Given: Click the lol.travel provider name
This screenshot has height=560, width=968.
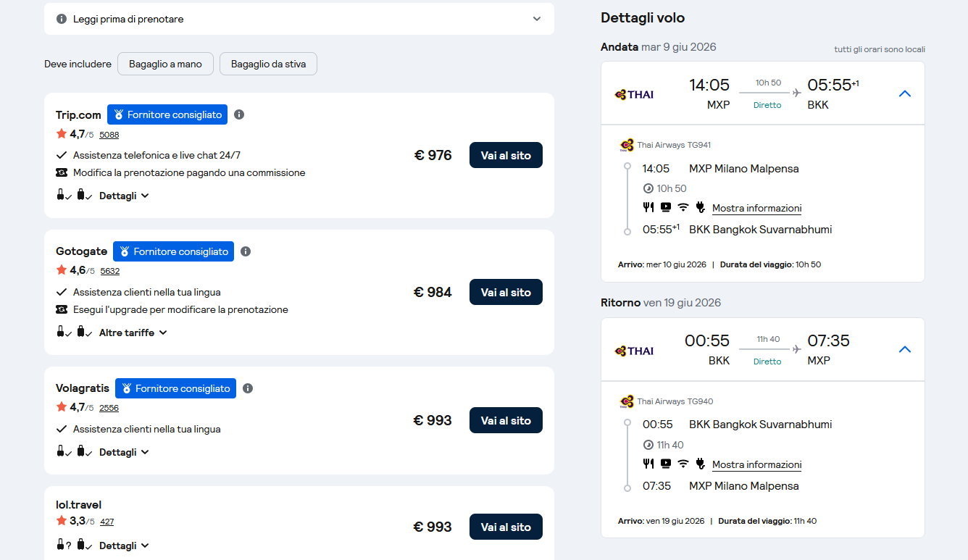Looking at the screenshot, I should 78,504.
